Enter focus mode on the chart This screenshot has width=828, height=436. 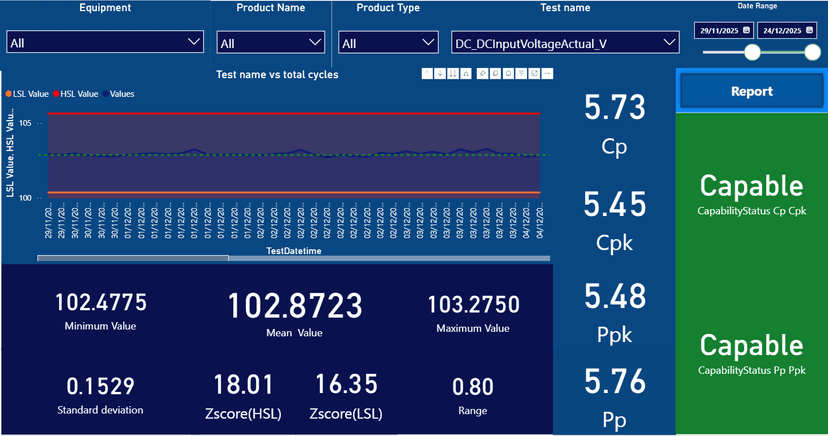(534, 74)
